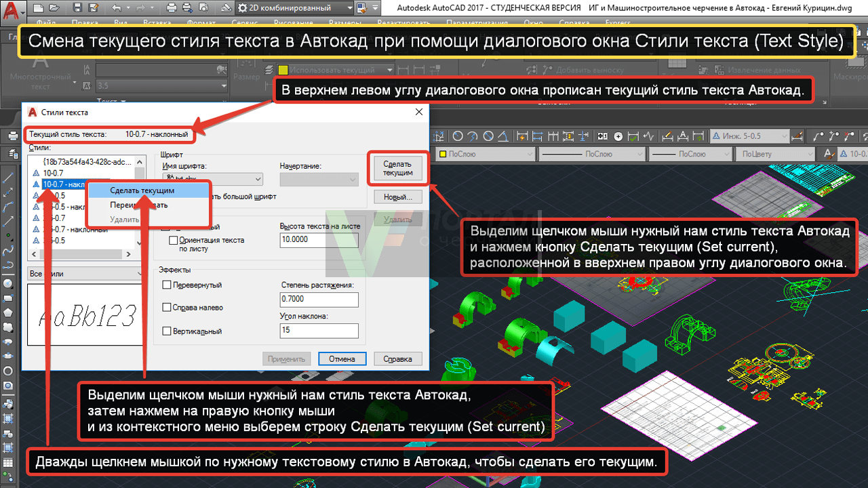The width and height of the screenshot is (868, 488).
Task: Toggle the Справа налево checkbox
Action: [167, 308]
